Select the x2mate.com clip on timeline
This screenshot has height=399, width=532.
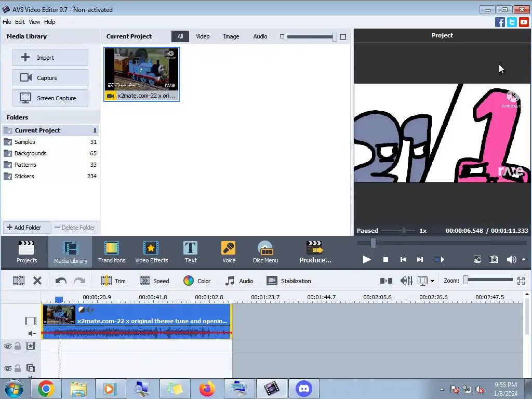pyautogui.click(x=137, y=321)
